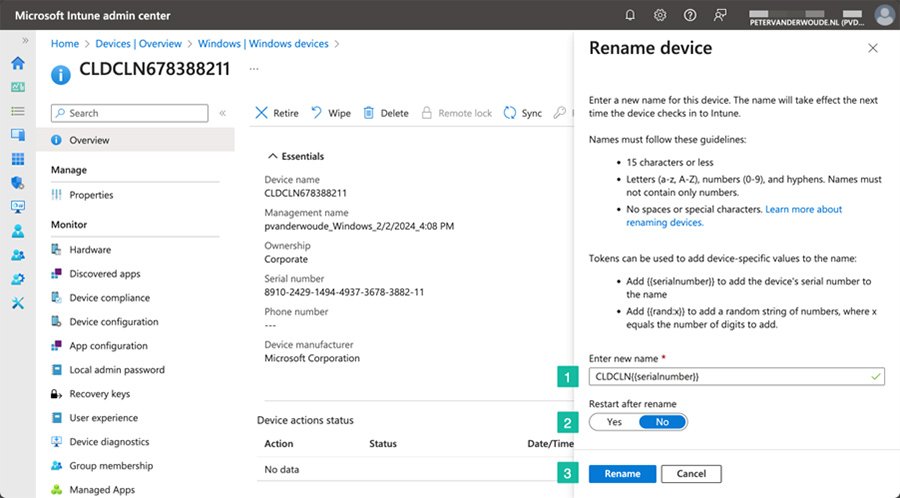This screenshot has width=900, height=498.
Task: Click the notifications bell icon
Action: (x=630, y=15)
